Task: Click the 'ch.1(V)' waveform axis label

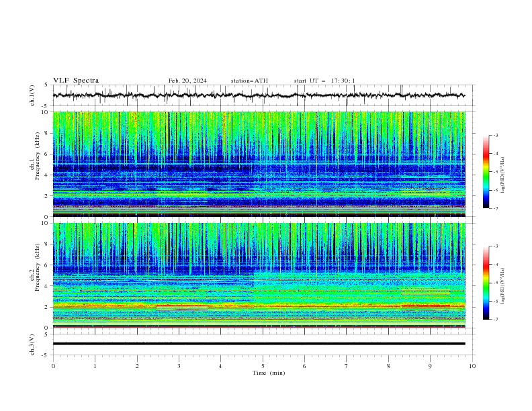Action: pos(32,95)
